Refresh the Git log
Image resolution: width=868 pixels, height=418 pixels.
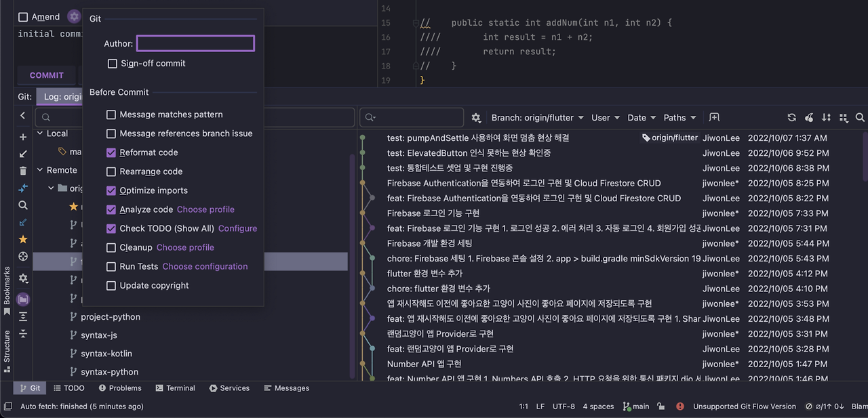click(791, 117)
